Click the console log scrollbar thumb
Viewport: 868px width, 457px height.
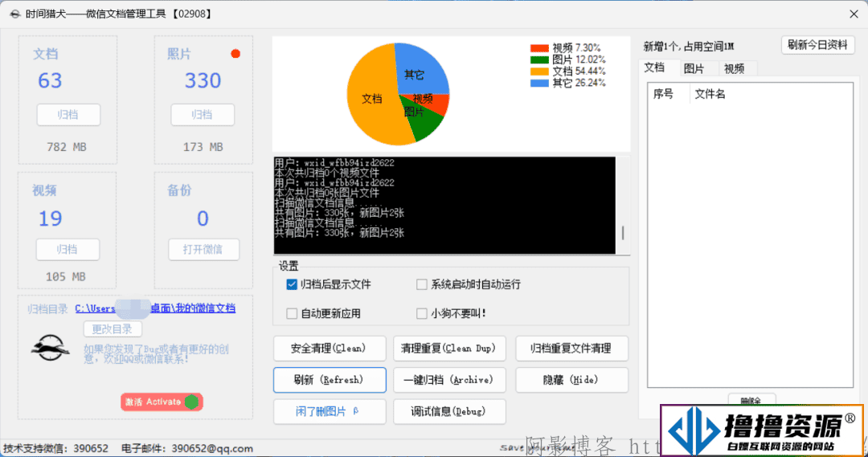623,233
